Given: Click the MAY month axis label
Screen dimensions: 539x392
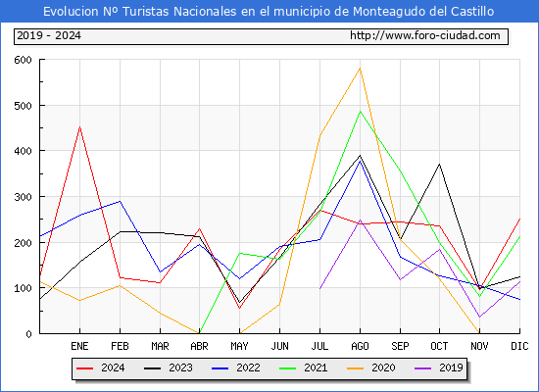Looking at the screenshot, I should (x=239, y=346).
